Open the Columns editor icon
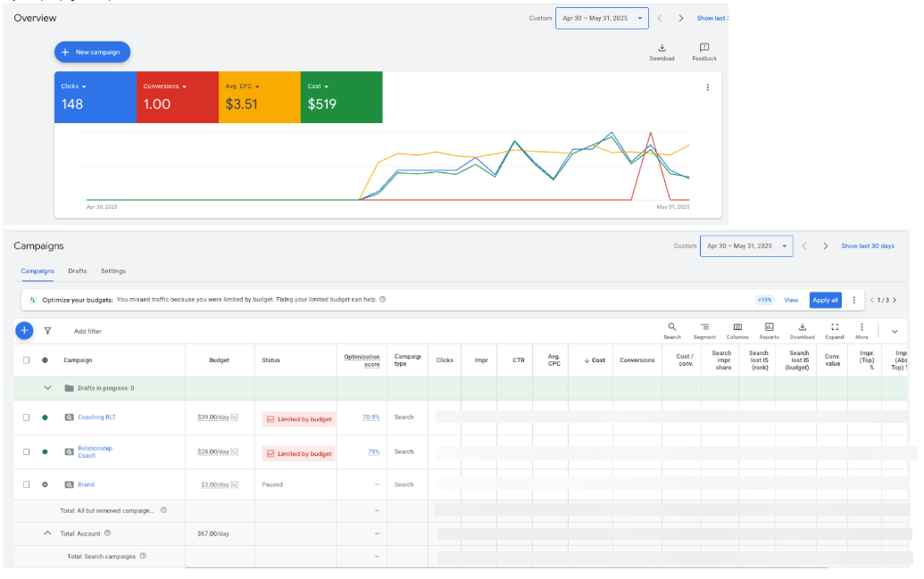The width and height of the screenshot is (924, 579). 737,327
